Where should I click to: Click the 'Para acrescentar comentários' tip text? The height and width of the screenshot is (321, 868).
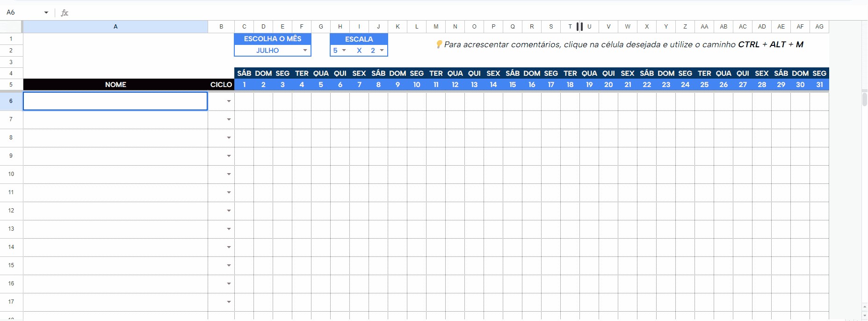tap(624, 44)
